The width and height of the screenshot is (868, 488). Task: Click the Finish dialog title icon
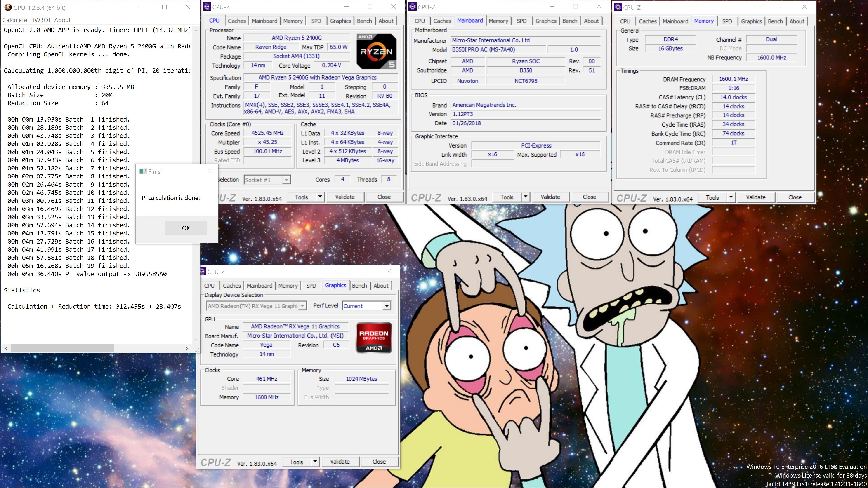(x=143, y=171)
